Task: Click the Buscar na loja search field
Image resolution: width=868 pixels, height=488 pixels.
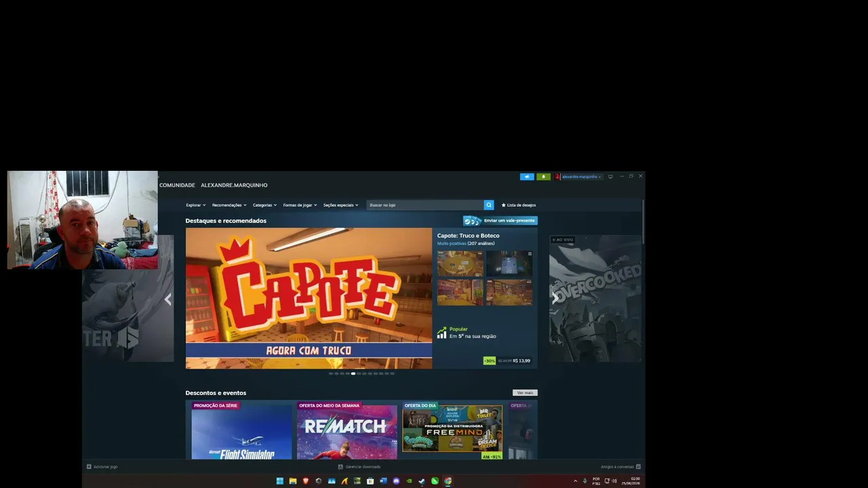Action: coord(425,205)
